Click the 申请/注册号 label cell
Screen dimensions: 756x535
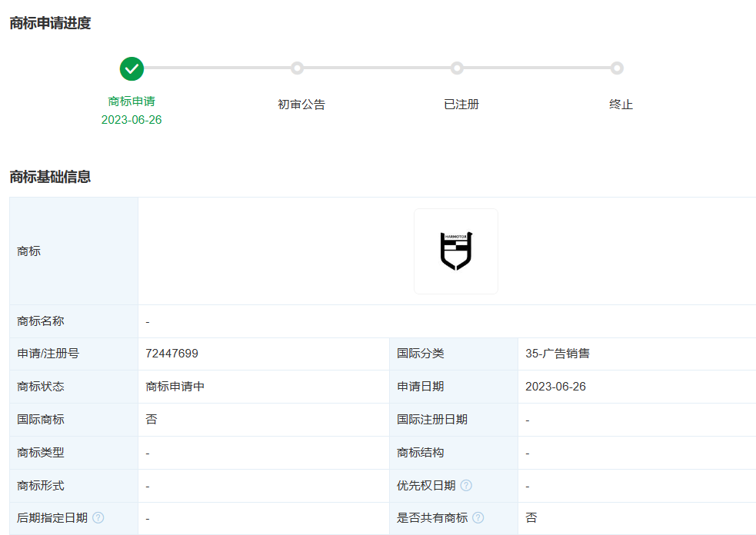74,354
